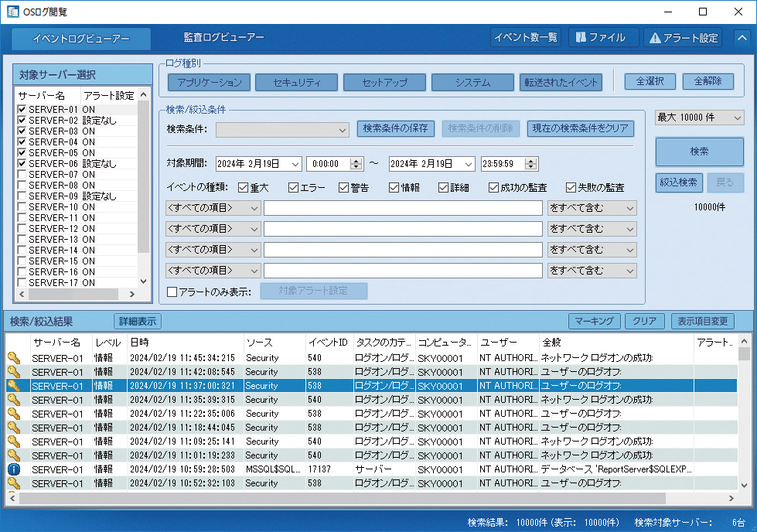
Task: Click the 全選択 button
Action: point(650,82)
